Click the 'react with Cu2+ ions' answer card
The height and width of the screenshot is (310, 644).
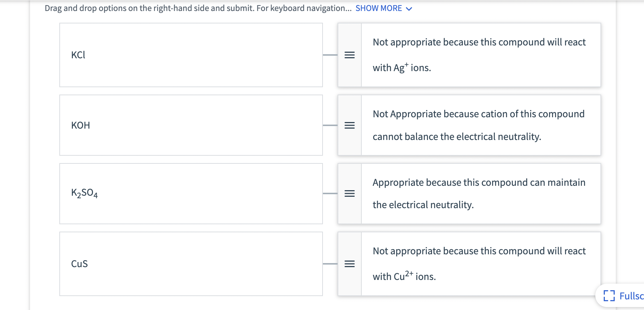click(480, 264)
